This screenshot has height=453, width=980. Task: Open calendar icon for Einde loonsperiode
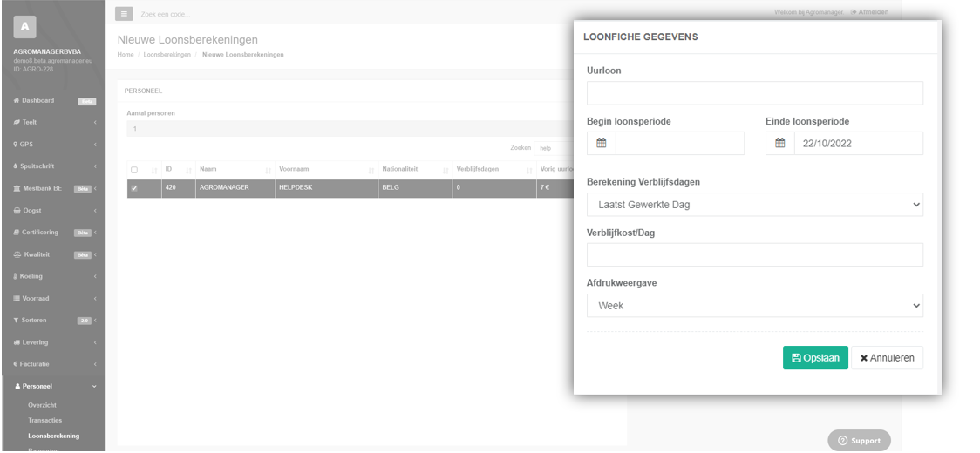[780, 143]
